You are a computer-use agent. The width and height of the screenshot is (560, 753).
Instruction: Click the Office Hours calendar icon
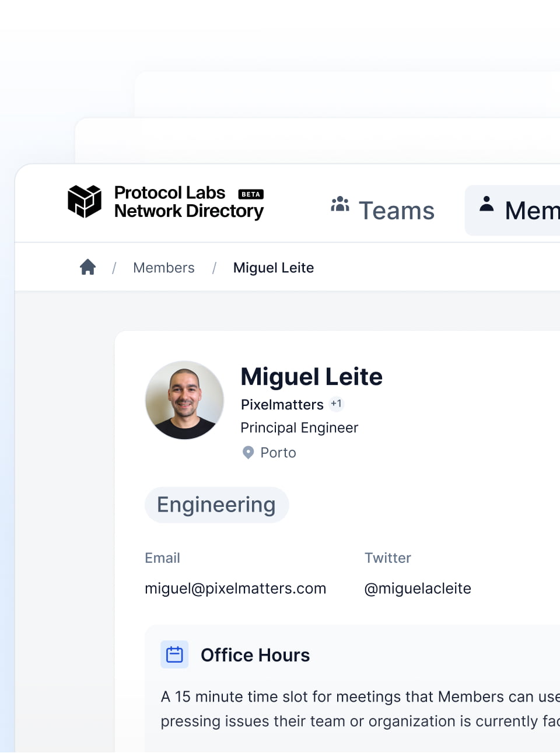point(174,654)
